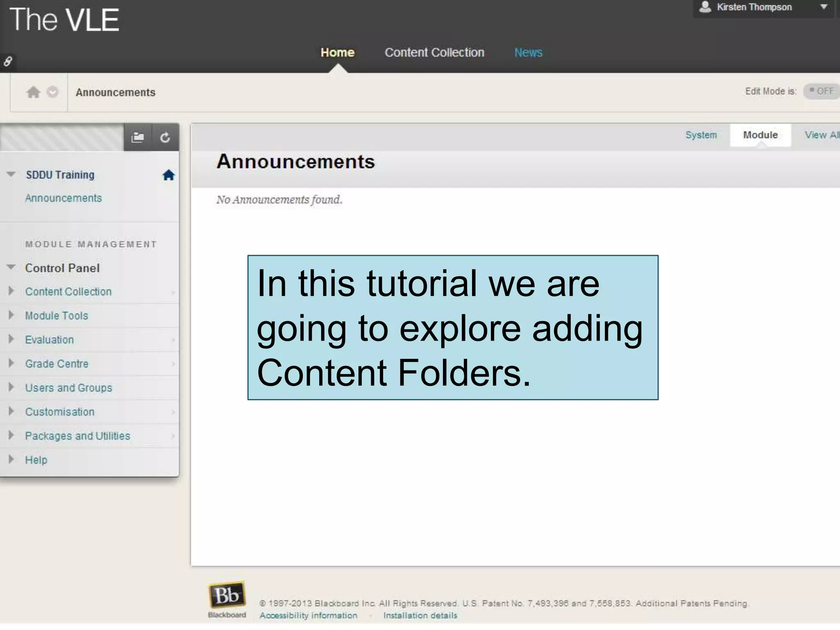Click the refresh icon in sidebar header

tap(165, 137)
